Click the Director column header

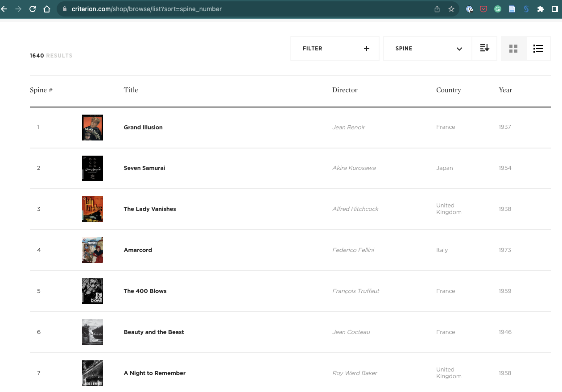pyautogui.click(x=345, y=90)
